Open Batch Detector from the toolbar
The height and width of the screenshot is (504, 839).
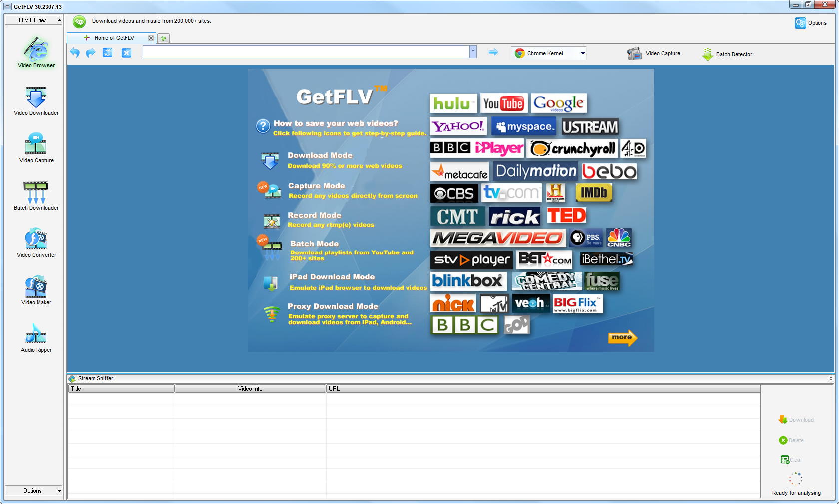point(727,54)
